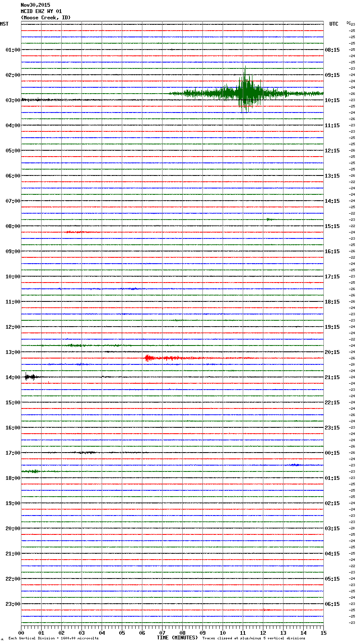Pick the UTC time label "21:15"
The height and width of the screenshot is (644, 357).
332,377
